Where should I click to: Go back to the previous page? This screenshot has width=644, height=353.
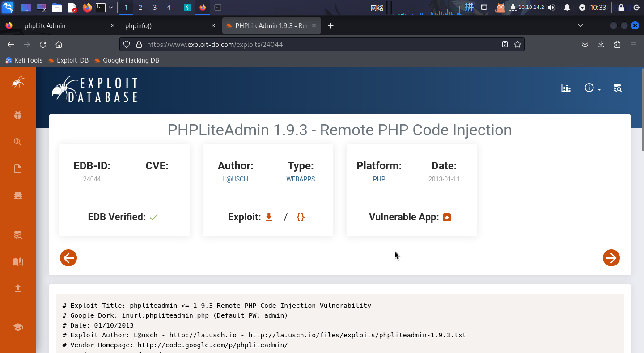(11, 44)
